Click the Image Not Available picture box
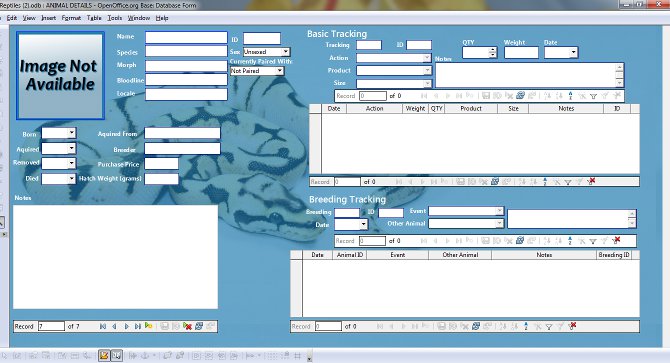 point(60,76)
